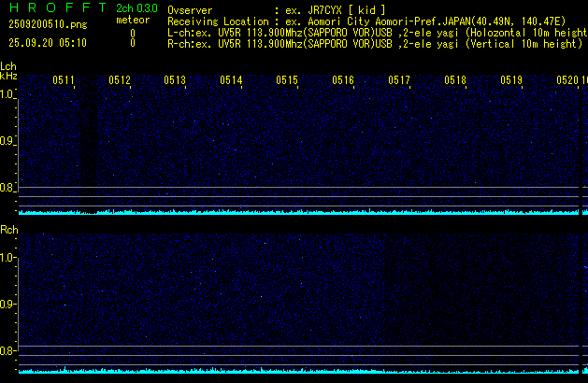The width and height of the screenshot is (588, 383).
Task: Click the 0511 time marker
Action: (64, 81)
